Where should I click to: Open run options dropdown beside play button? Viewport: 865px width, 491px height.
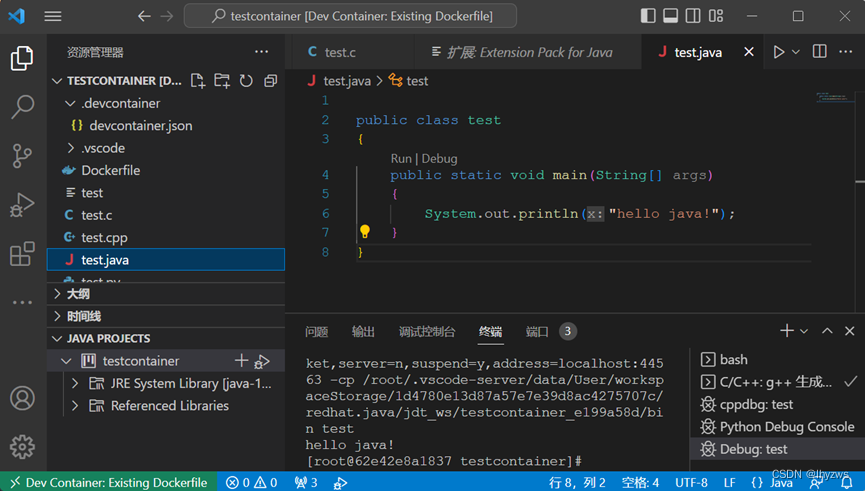[796, 52]
